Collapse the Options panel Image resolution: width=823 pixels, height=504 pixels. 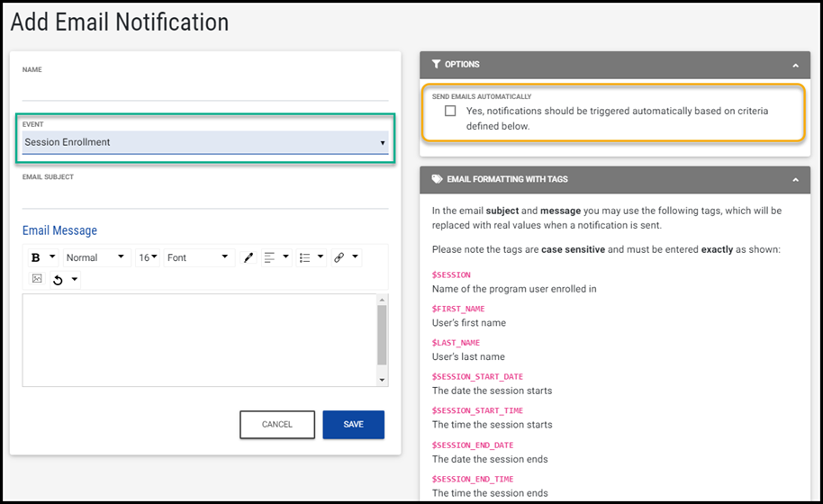[x=795, y=65]
